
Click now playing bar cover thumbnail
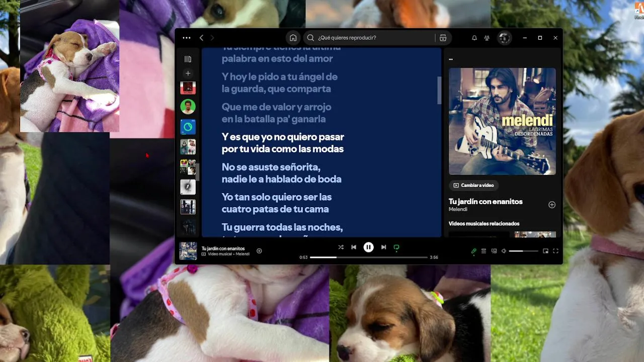click(x=188, y=250)
